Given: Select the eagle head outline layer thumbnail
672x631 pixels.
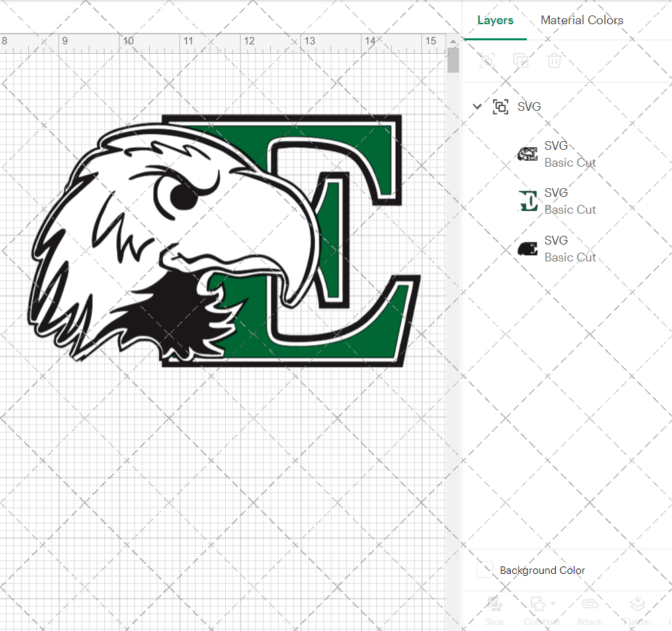Looking at the screenshot, I should coord(528,154).
